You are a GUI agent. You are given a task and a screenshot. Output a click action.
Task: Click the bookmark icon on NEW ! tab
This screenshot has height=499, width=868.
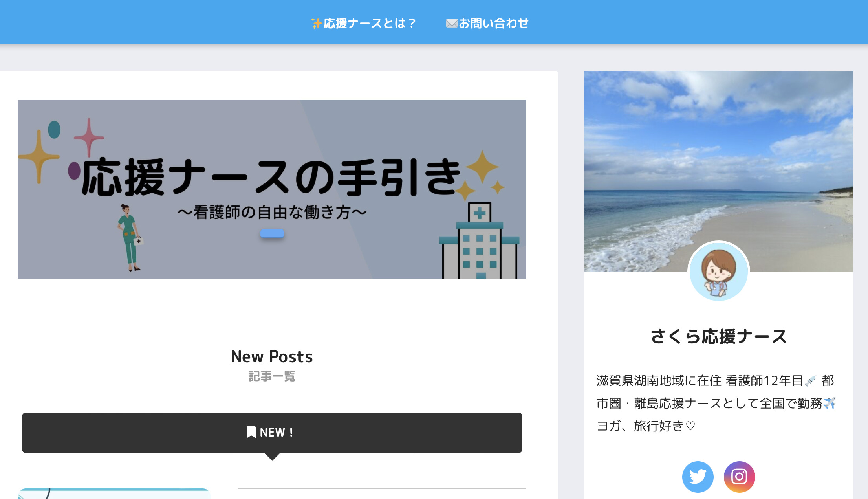coord(251,432)
